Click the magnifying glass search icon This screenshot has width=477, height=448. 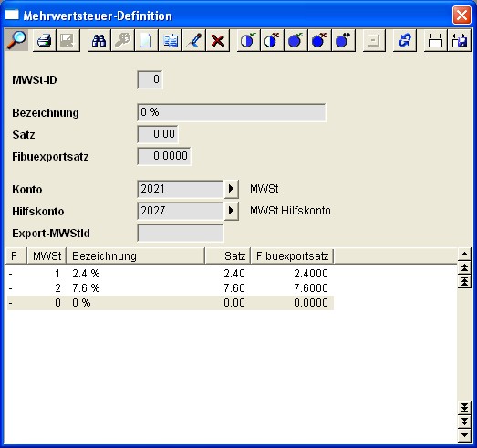tap(16, 40)
